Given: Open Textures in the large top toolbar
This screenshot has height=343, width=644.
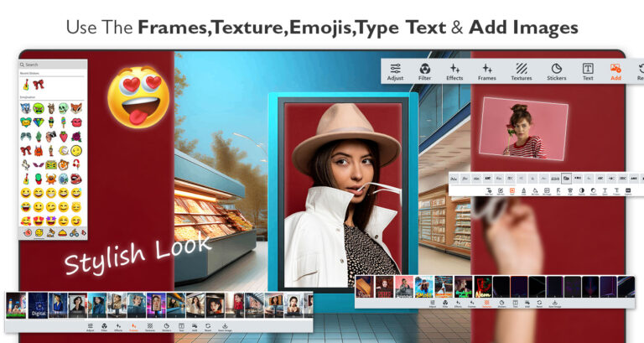Looking at the screenshot, I should point(522,71).
